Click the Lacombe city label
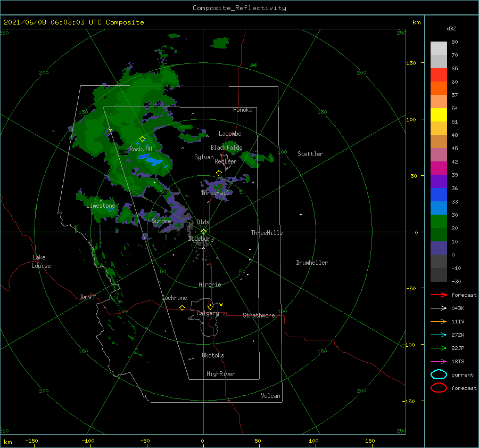The image size is (479, 448). [230, 134]
